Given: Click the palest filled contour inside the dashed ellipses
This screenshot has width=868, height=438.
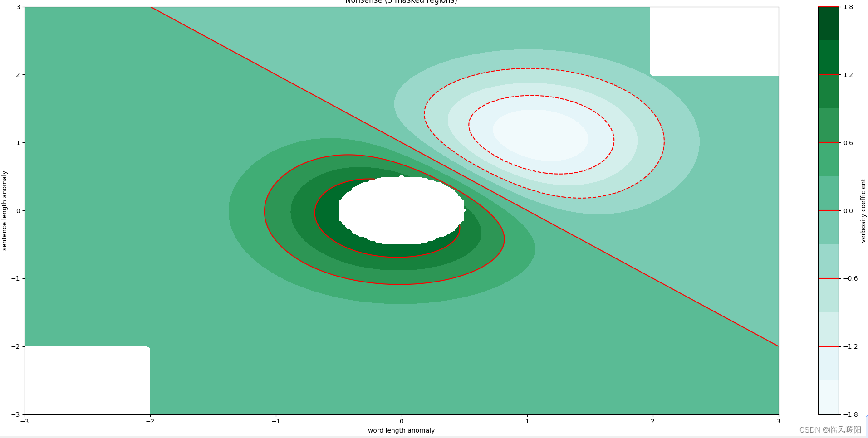Looking at the screenshot, I should click(x=540, y=135).
